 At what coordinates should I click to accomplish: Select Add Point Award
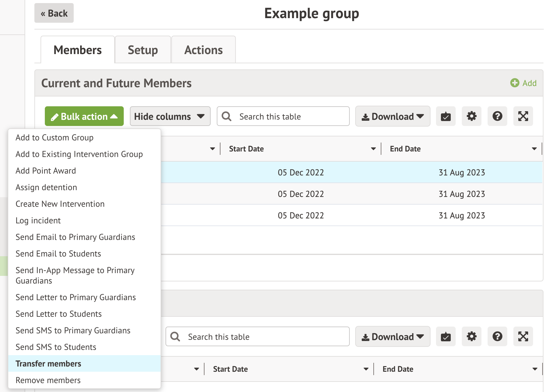84,171
